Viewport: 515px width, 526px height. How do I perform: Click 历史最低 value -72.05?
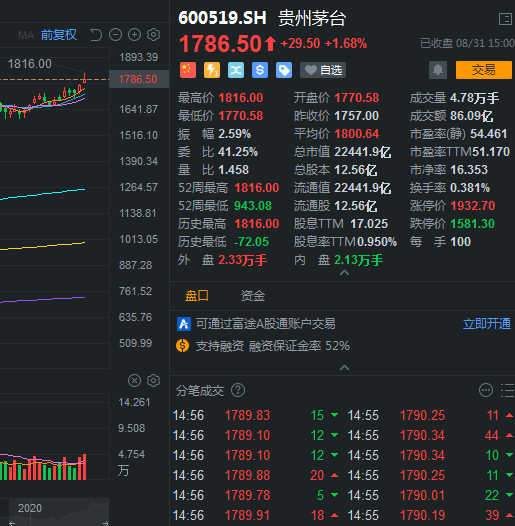click(252, 242)
